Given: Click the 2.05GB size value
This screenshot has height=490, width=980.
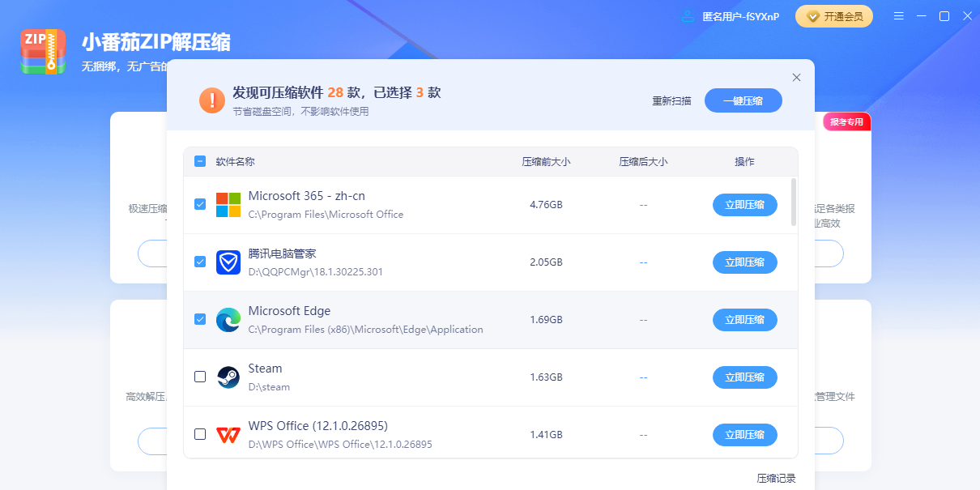Looking at the screenshot, I should point(546,262).
